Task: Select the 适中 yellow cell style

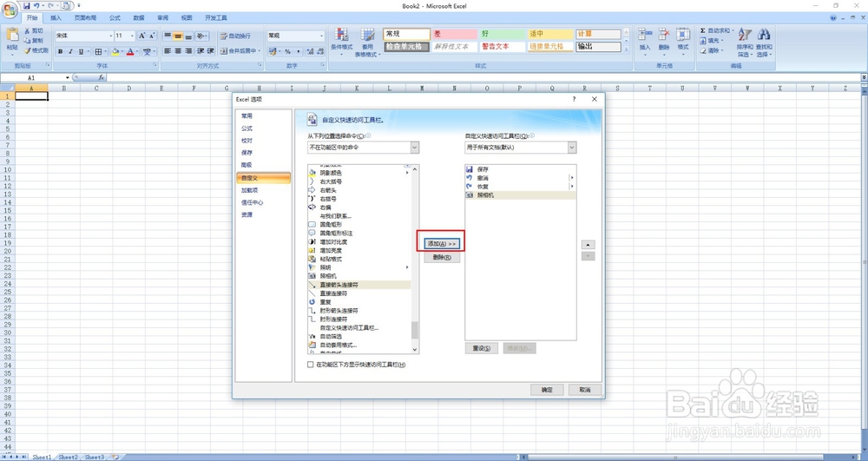Action: click(550, 35)
